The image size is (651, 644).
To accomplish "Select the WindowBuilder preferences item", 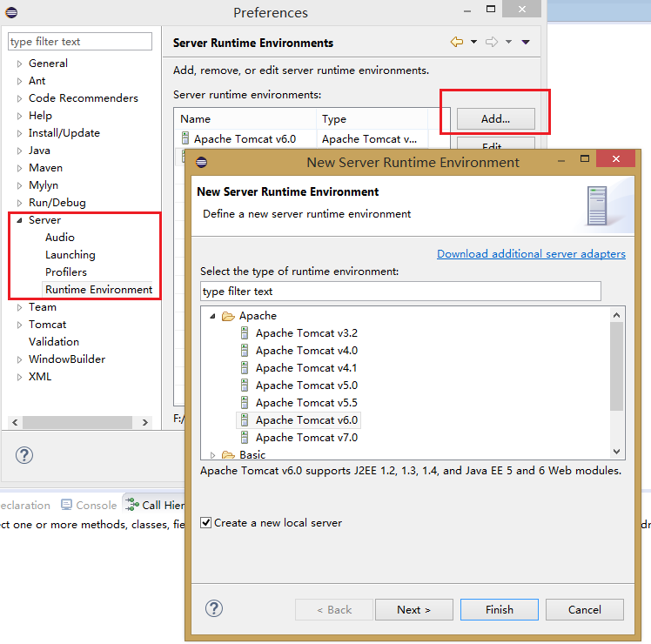I will point(67,359).
